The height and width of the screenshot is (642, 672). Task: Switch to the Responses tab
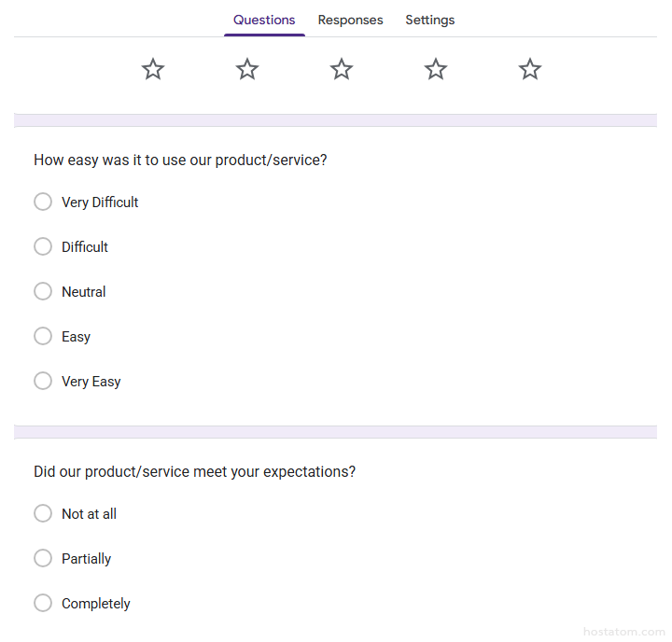[x=350, y=20]
